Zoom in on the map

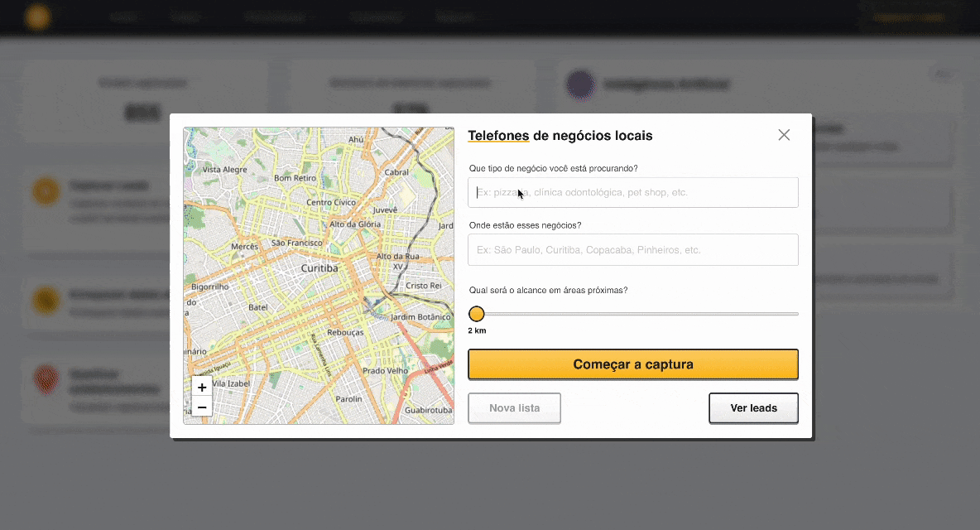(202, 388)
